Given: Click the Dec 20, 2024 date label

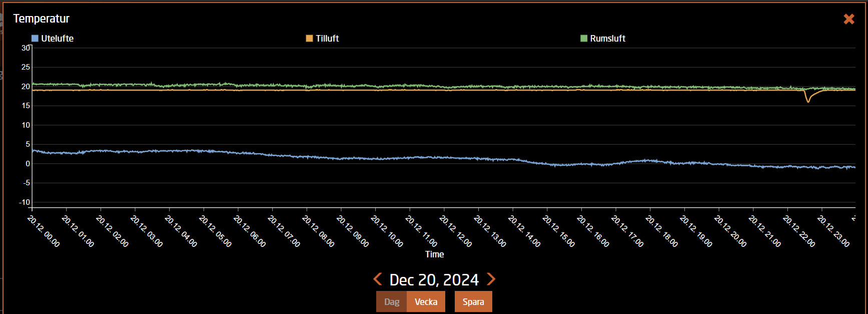Looking at the screenshot, I should 434,279.
